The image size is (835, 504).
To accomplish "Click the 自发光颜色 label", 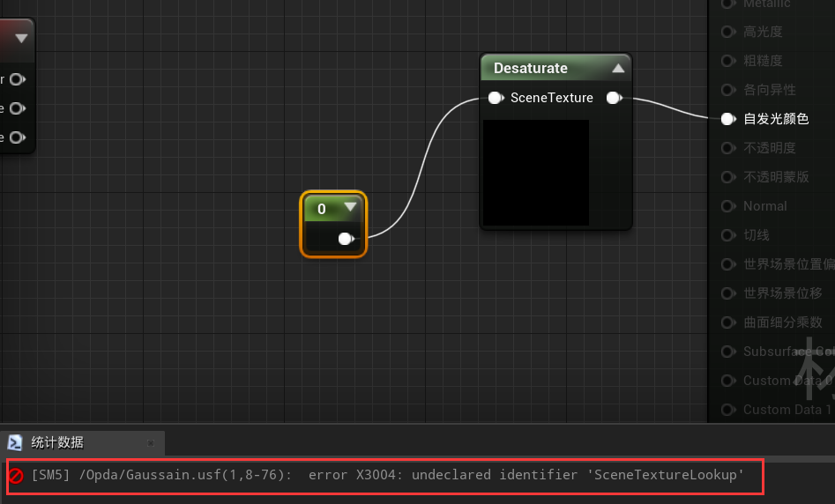I will [776, 119].
